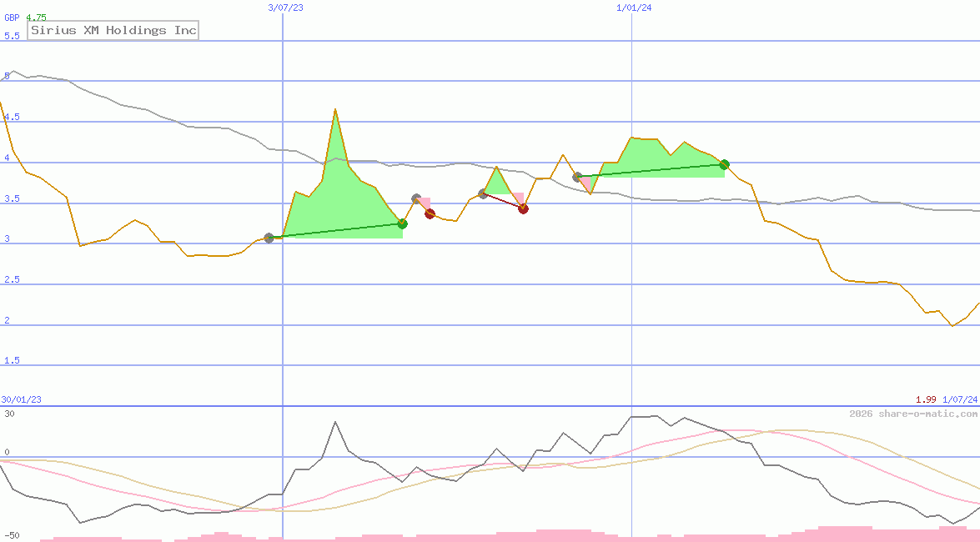Click the second red dot marker mid-chart
Viewport: 980px width, 542px height.
(x=524, y=209)
